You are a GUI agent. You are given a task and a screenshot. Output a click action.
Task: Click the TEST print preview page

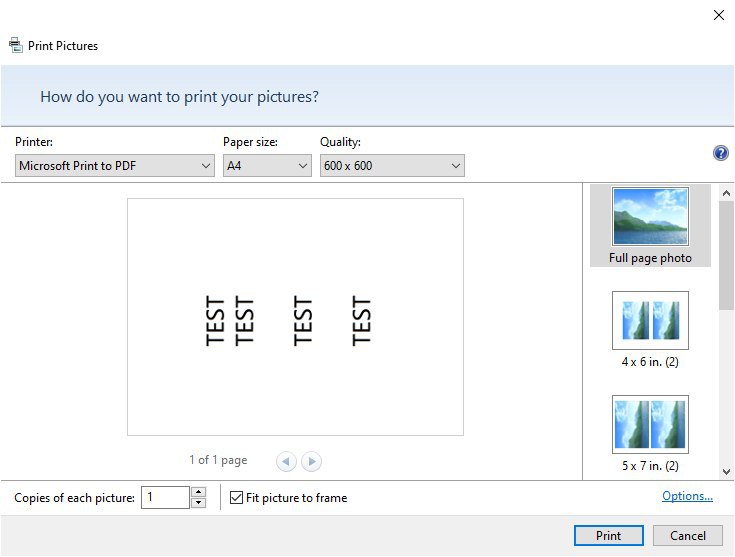[x=295, y=317]
